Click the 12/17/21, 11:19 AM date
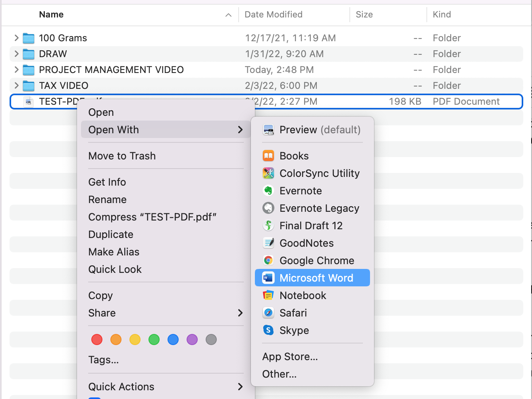The height and width of the screenshot is (399, 532). pos(290,38)
